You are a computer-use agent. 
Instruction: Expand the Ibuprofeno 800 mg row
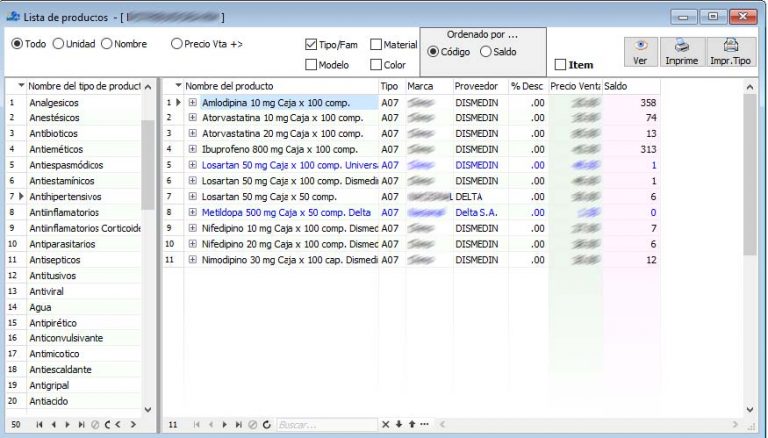(192, 149)
